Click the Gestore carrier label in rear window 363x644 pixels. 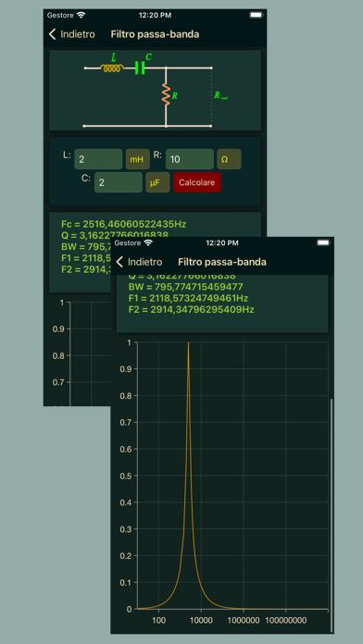60,15
